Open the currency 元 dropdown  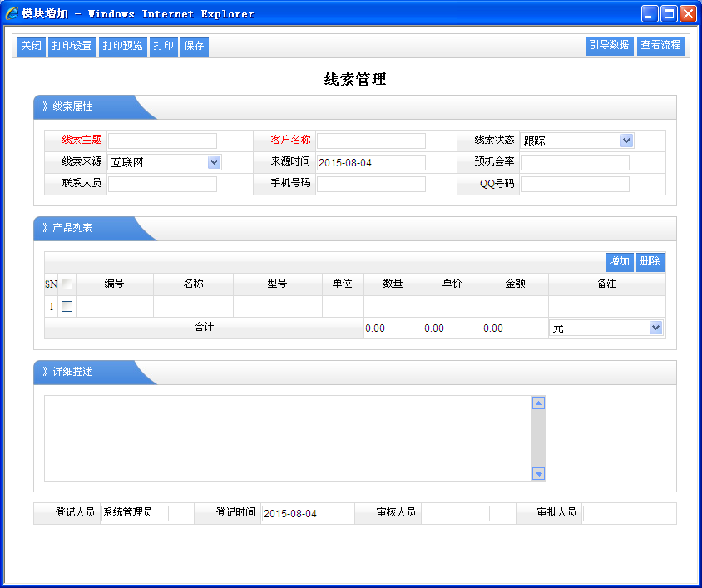click(655, 329)
